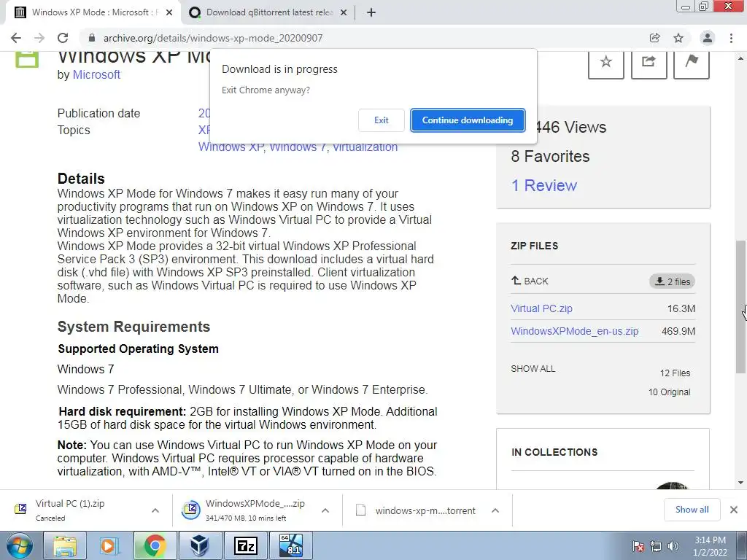Click the taskbar clock showing 3:14 PM

pos(710,545)
